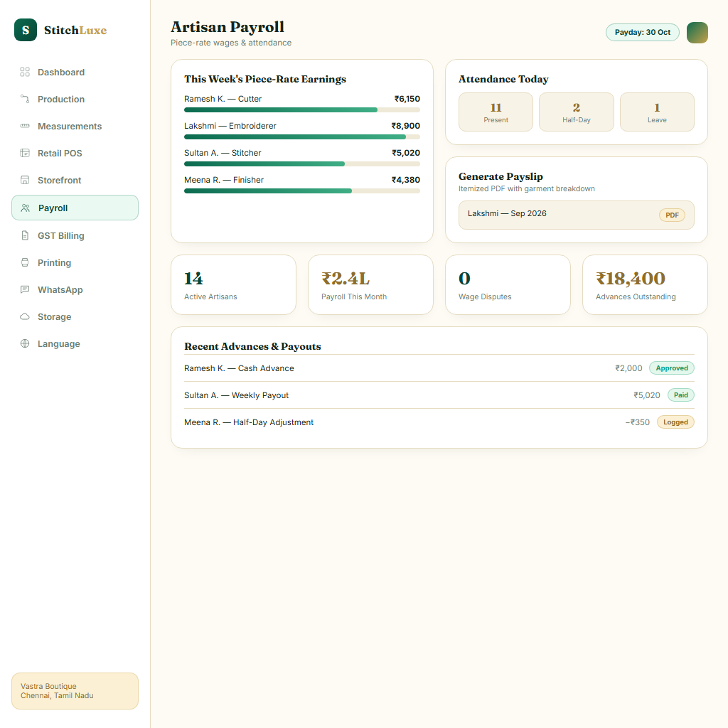Screen dimensions: 728x728
Task: Click the StitchLuxe S logo icon
Action: point(26,30)
